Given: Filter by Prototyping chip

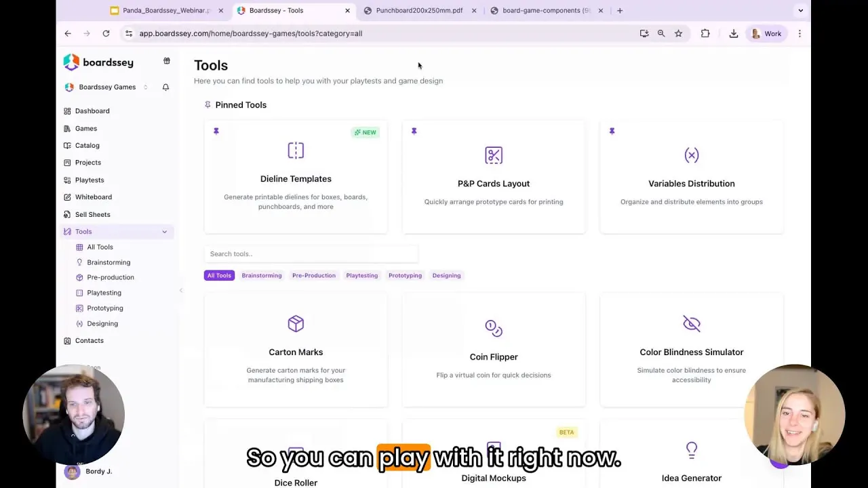Looking at the screenshot, I should [405, 275].
